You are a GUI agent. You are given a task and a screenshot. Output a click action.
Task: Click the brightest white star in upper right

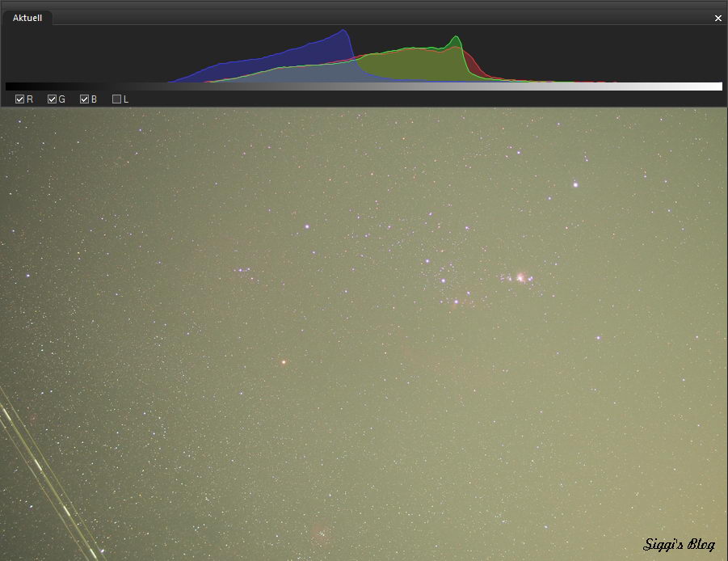[x=575, y=184]
